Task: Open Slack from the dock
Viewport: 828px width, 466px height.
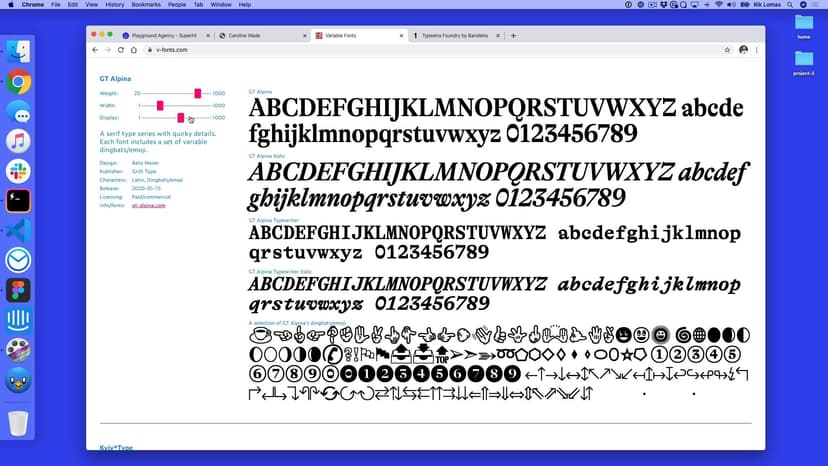Action: click(x=18, y=170)
